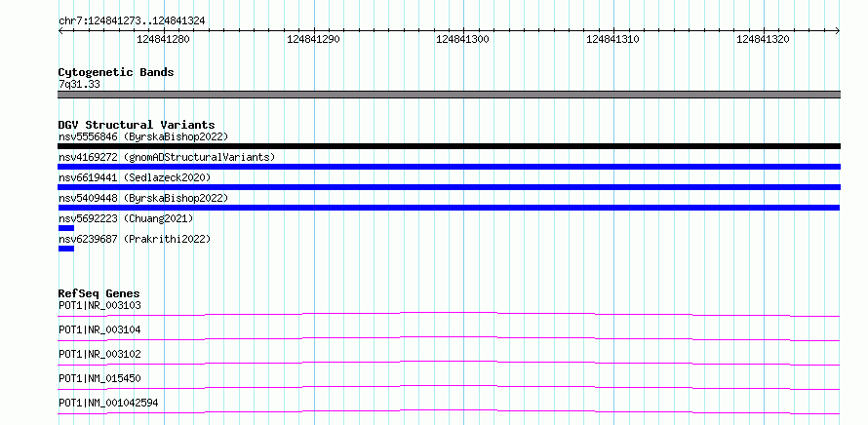Click the gray 7q31.33 cytogenetic band bar
This screenshot has width=868, height=425.
point(449,95)
